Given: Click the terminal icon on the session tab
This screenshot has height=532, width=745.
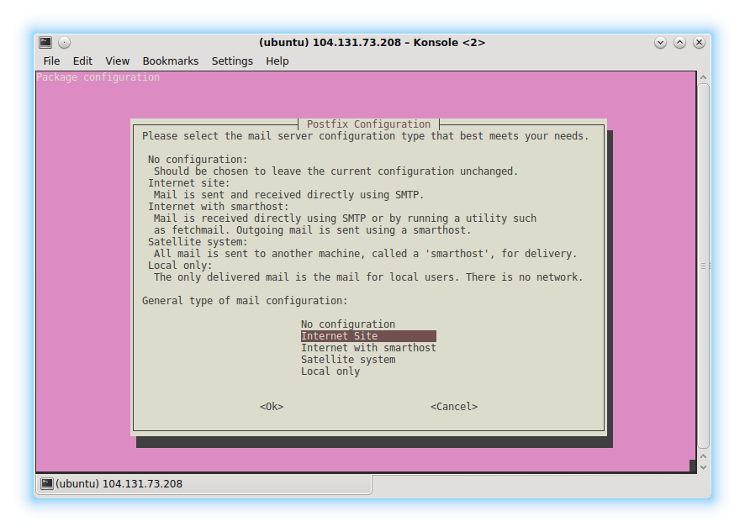Looking at the screenshot, I should (47, 484).
